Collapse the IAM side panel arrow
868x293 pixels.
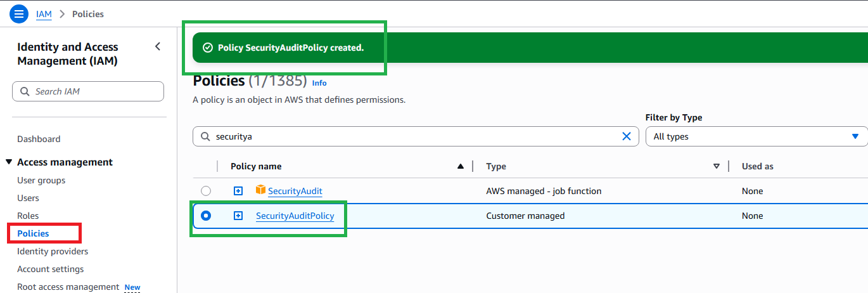[158, 46]
